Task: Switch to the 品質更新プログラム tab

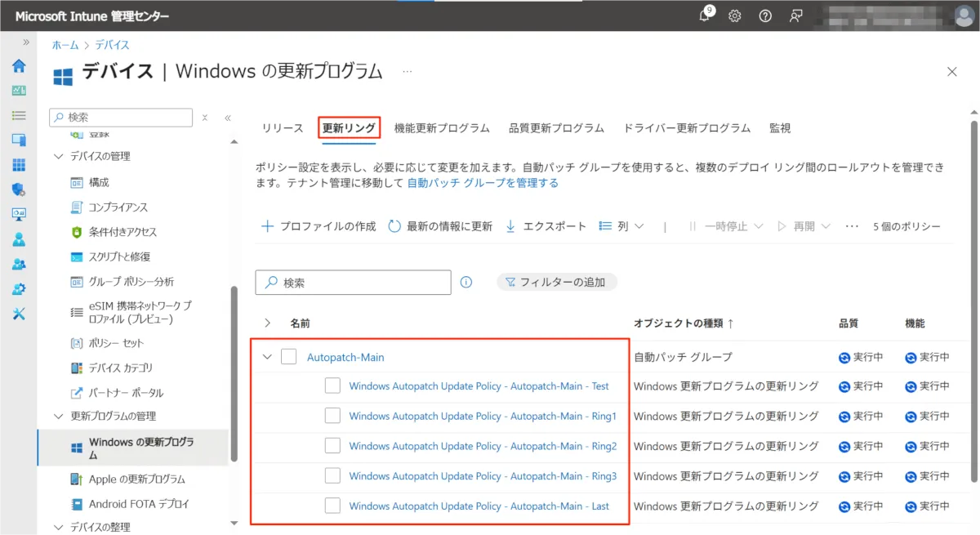Action: [556, 128]
